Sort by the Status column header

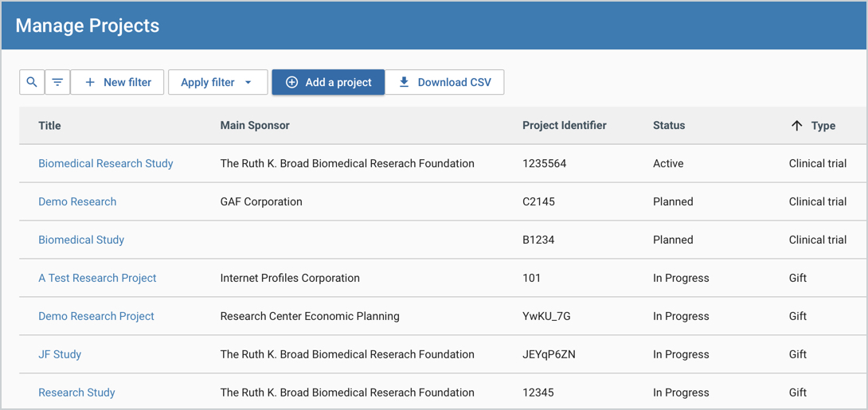pos(668,125)
